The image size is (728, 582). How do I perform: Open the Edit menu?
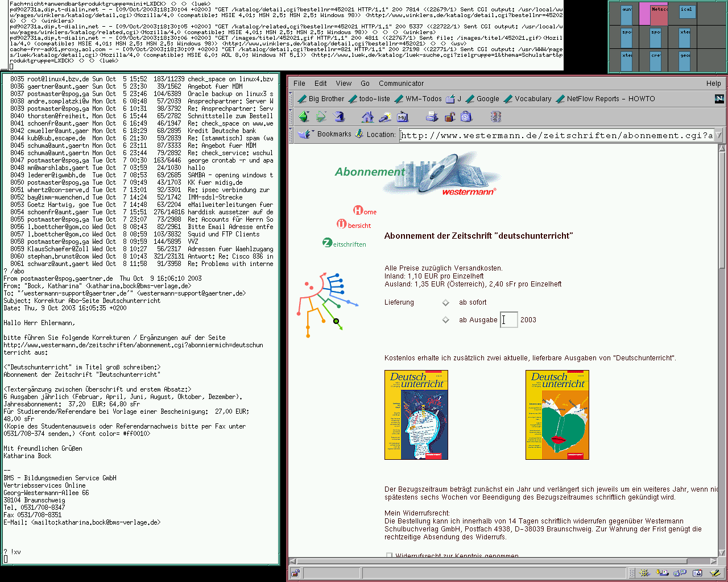[x=321, y=83]
